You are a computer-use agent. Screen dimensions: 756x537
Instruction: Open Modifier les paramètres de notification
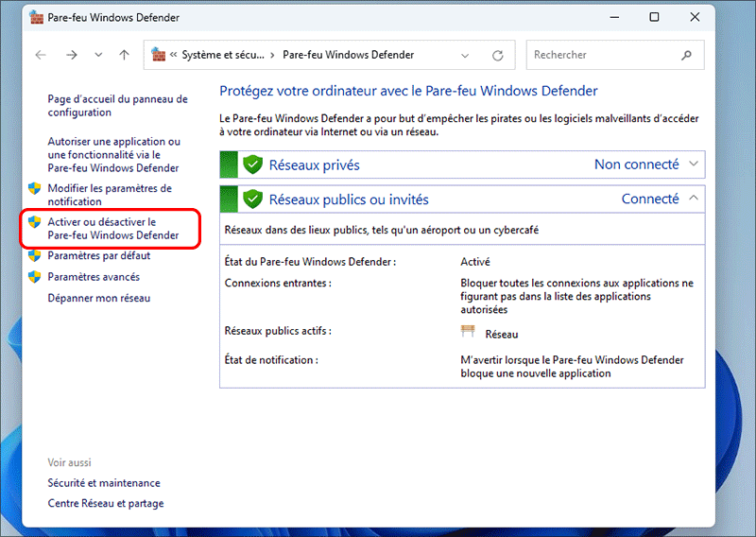[x=110, y=195]
